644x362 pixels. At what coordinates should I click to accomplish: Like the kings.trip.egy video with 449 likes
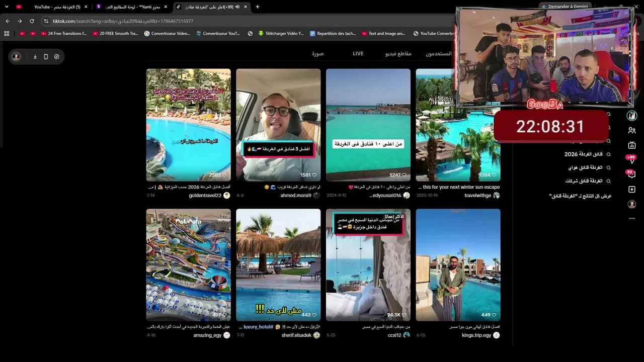tap(494, 315)
